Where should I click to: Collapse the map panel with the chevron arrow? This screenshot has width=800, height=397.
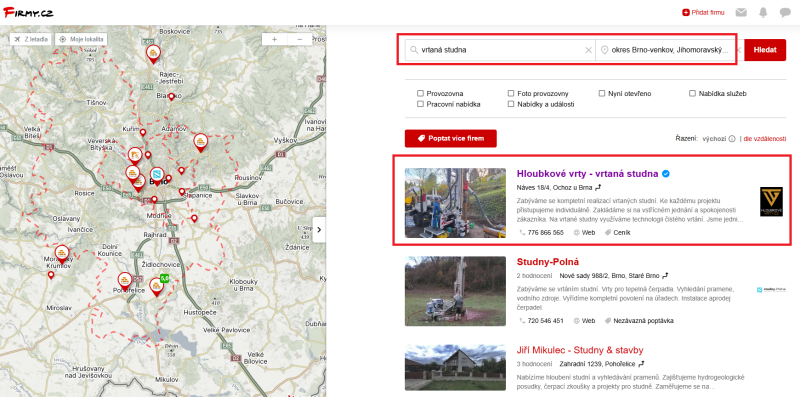[x=319, y=230]
